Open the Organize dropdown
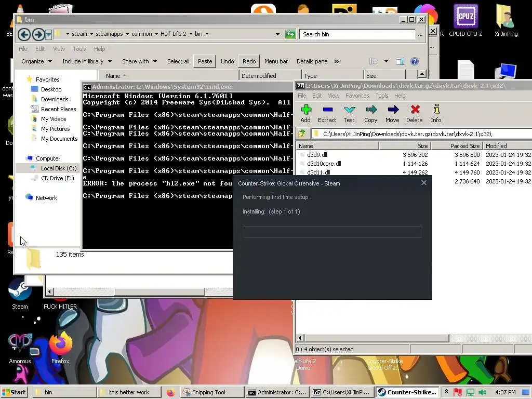This screenshot has height=399, width=532. tap(37, 61)
